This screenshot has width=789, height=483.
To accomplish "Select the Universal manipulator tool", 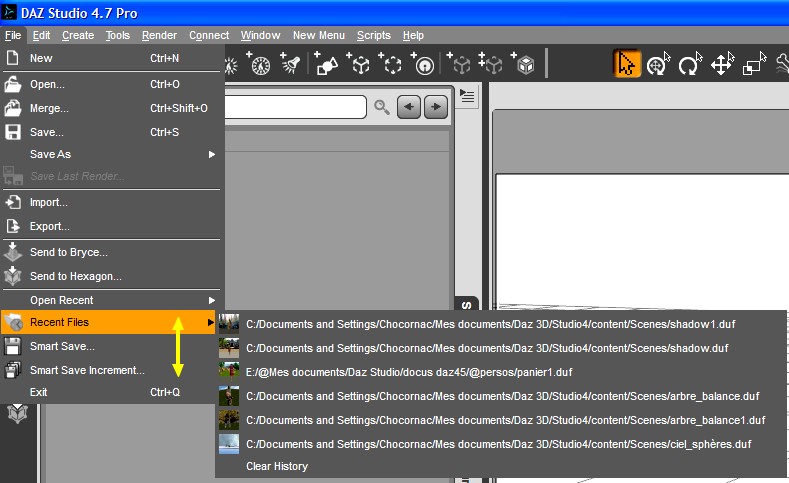I will click(x=658, y=64).
